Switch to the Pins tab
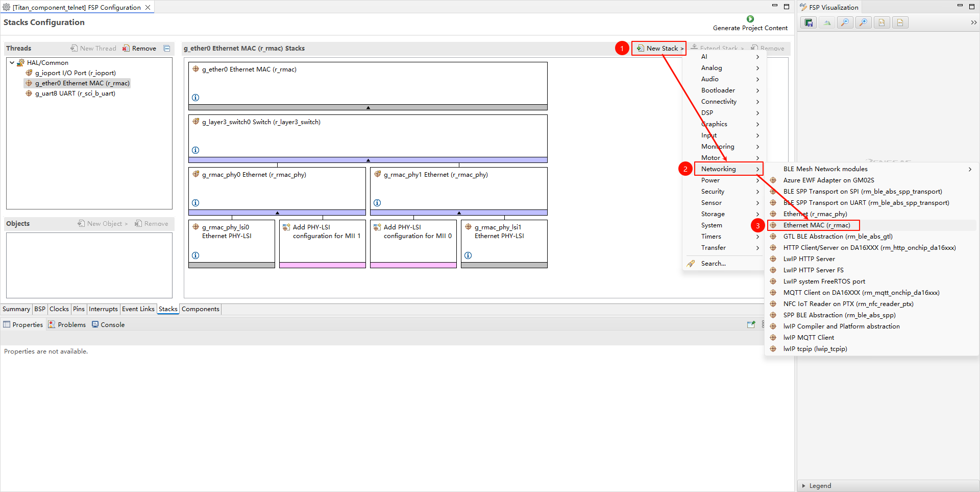 point(79,309)
